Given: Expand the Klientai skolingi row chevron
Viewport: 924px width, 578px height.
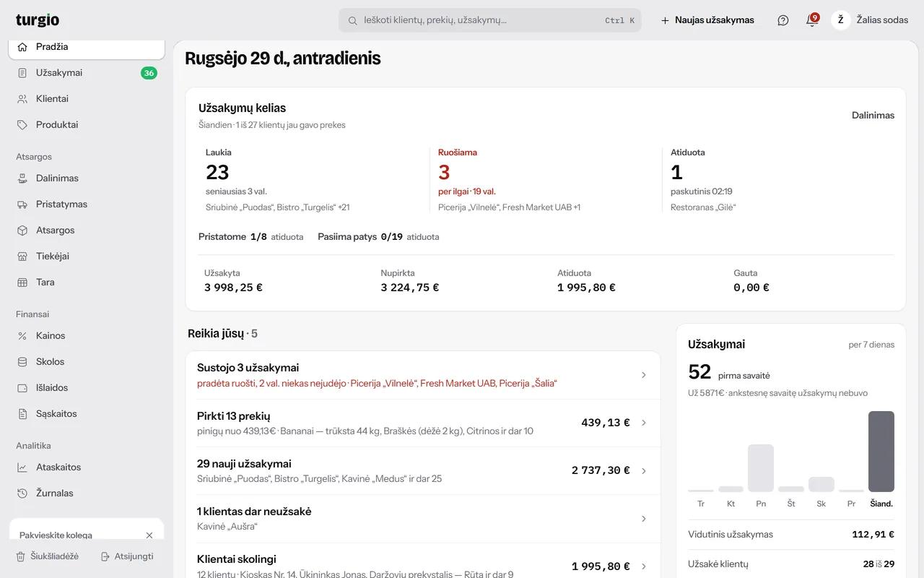Looking at the screenshot, I should [x=644, y=566].
